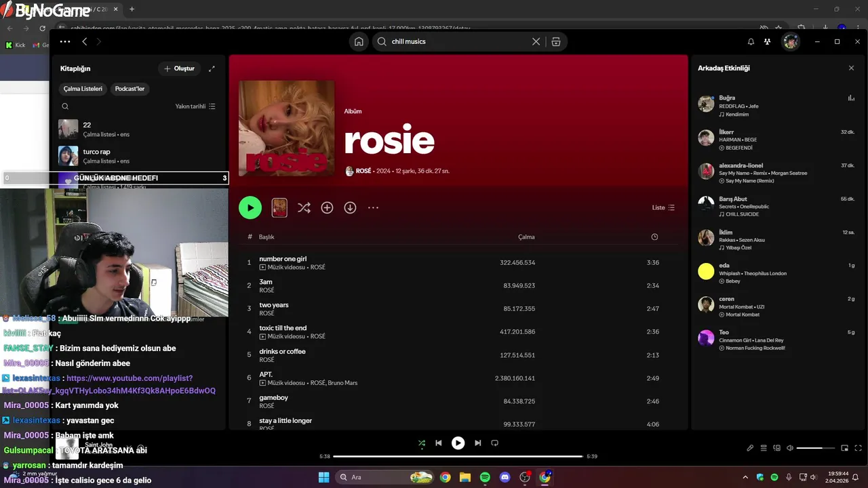
Task: Open File Explorer from the taskbar
Action: tap(465, 477)
